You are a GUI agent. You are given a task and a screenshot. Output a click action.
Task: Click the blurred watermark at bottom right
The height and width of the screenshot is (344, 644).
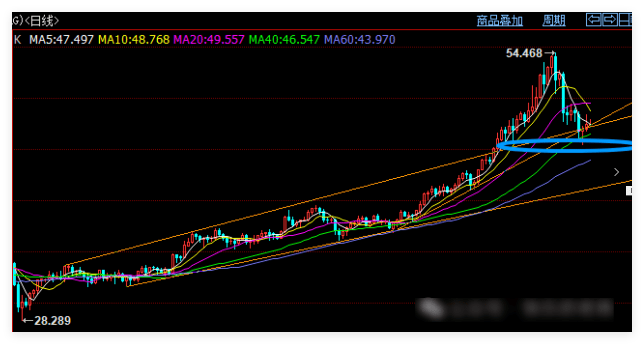pos(515,308)
